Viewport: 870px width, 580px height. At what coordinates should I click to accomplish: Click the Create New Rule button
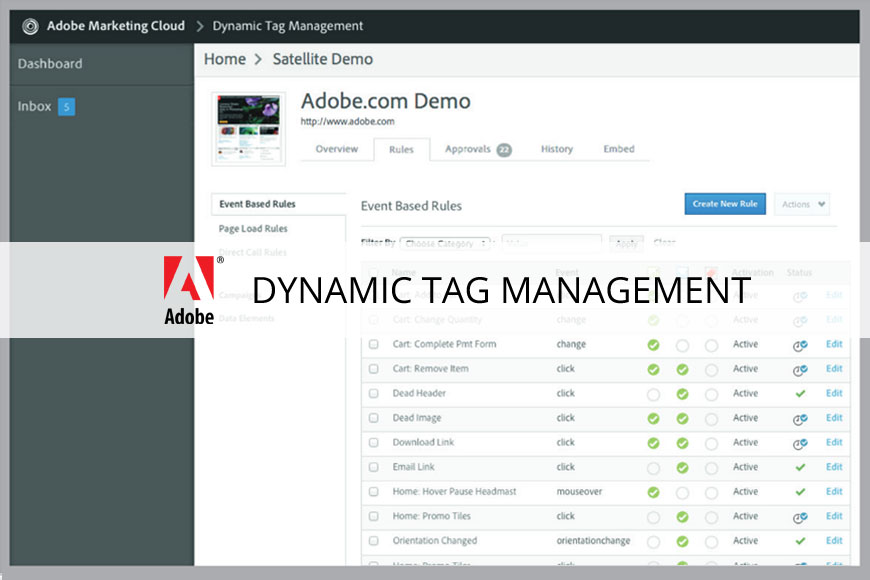[725, 204]
